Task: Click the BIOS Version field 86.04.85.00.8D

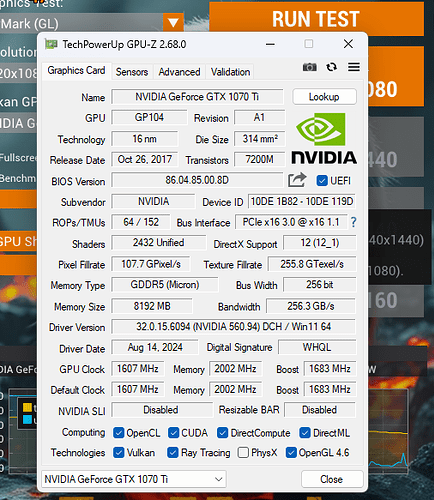Action: point(197,180)
